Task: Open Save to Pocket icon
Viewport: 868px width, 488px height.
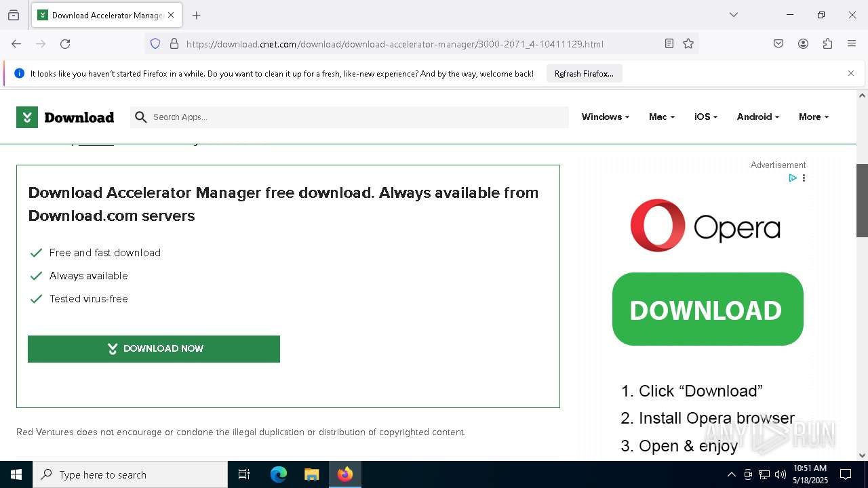Action: [x=778, y=44]
